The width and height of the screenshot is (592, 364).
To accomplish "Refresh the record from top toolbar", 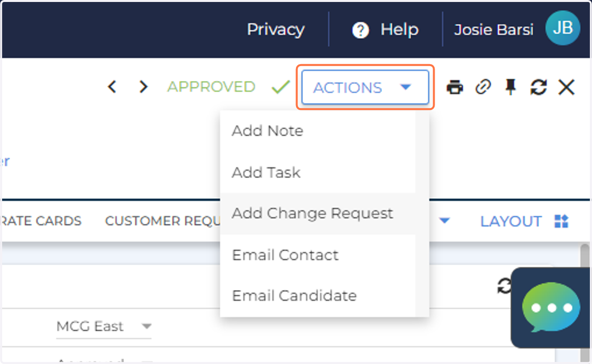I will [539, 88].
